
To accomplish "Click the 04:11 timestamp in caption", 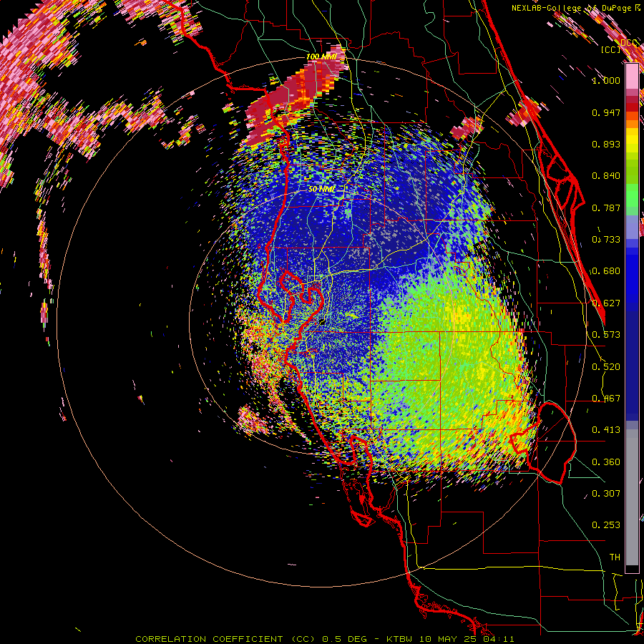I will [x=499, y=639].
